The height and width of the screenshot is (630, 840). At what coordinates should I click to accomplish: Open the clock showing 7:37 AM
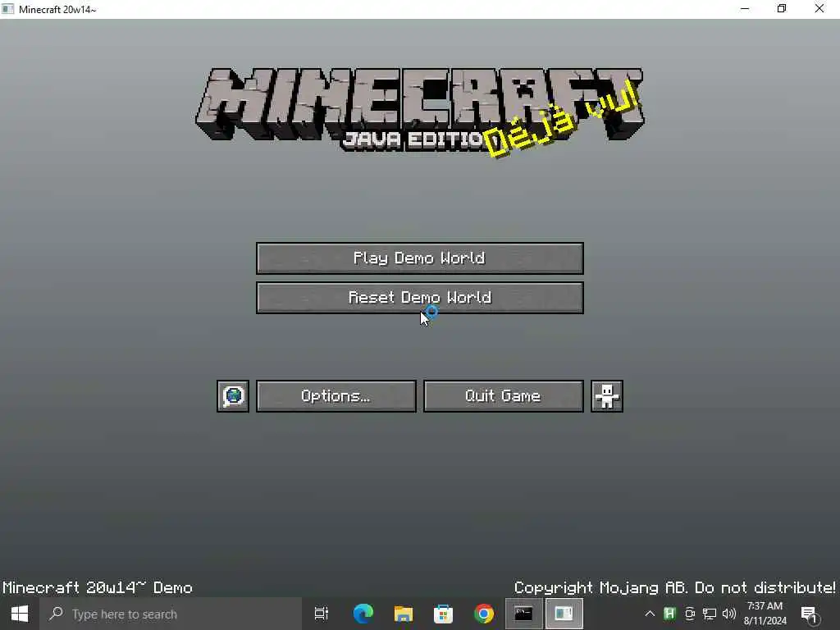tap(765, 614)
